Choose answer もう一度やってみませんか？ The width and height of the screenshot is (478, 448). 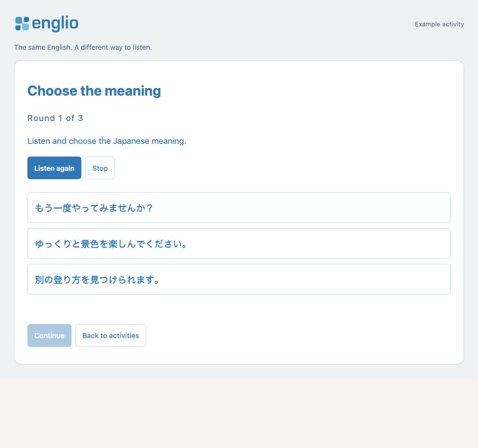[x=239, y=208]
